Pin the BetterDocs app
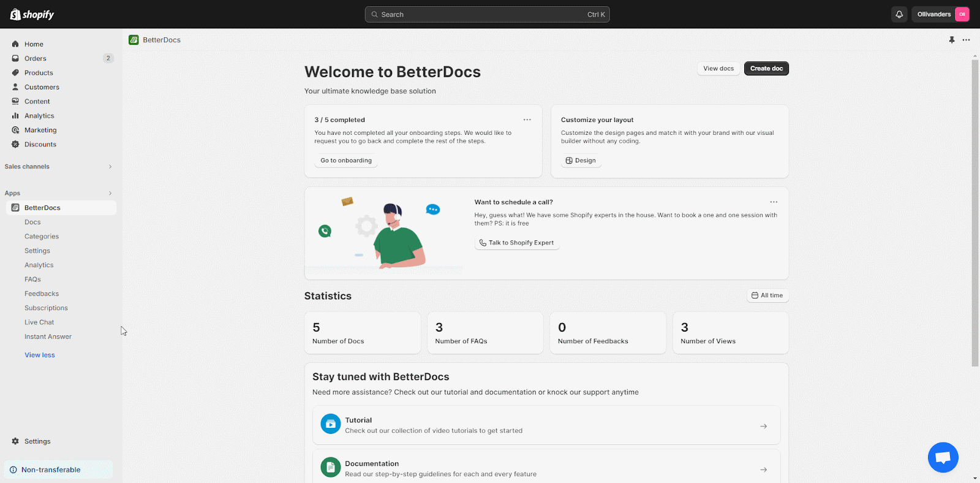This screenshot has width=980, height=483. (x=952, y=40)
